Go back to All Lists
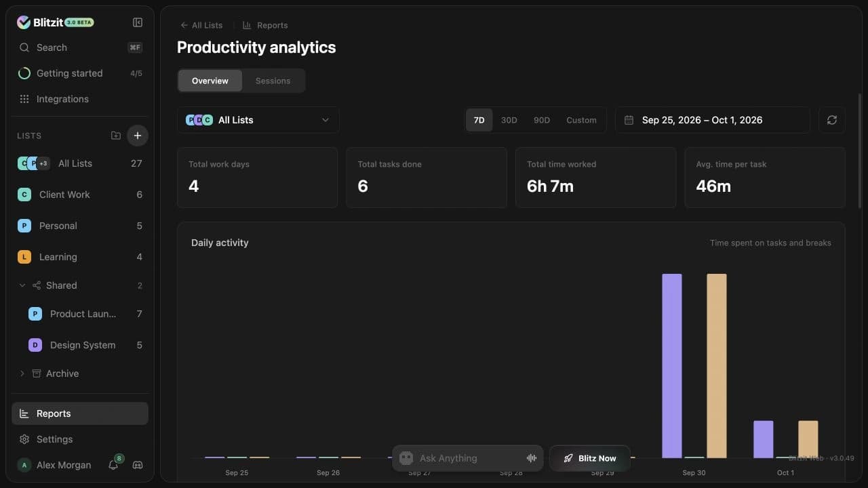The width and height of the screenshot is (868, 488). pyautogui.click(x=201, y=25)
